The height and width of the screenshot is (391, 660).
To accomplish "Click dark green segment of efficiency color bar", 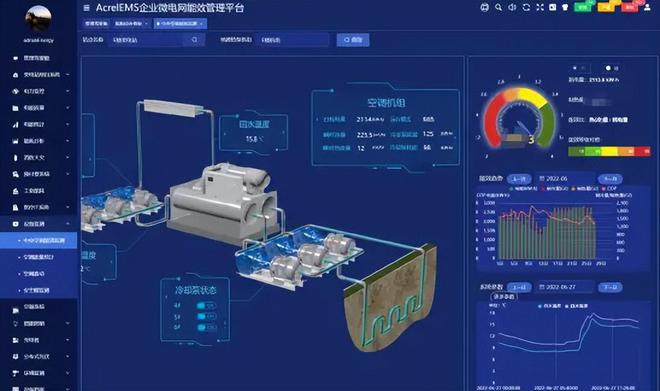I will tap(576, 151).
